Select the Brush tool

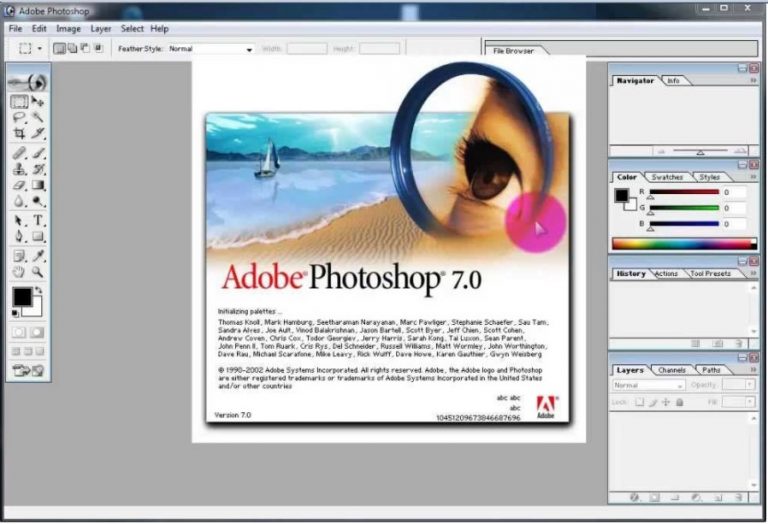(x=38, y=153)
